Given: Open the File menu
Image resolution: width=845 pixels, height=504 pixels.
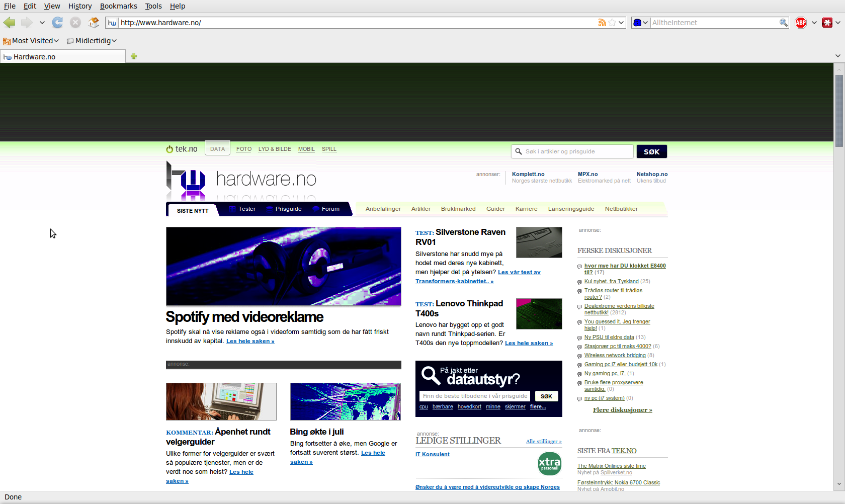Looking at the screenshot, I should [10, 6].
